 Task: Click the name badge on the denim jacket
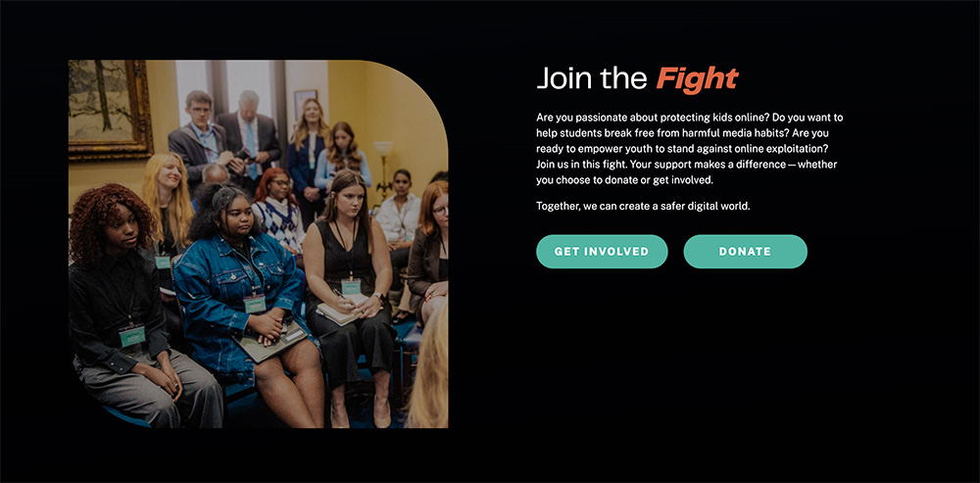click(255, 304)
